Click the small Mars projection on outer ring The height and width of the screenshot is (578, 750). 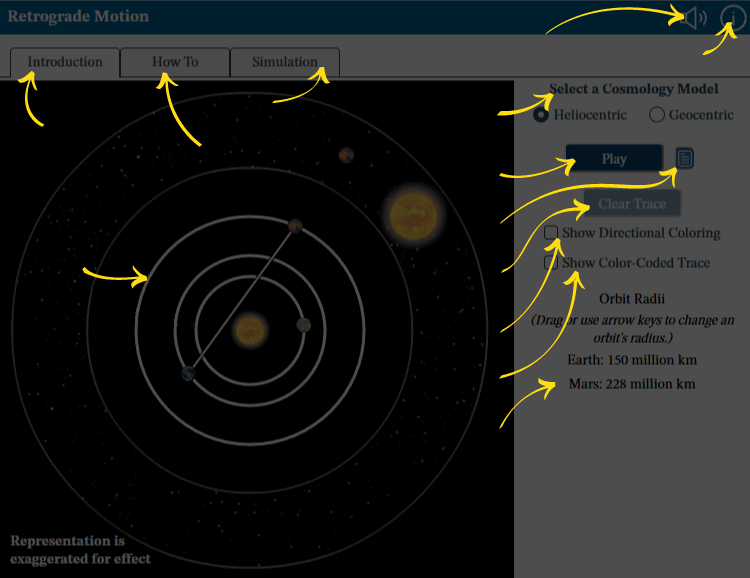(346, 154)
